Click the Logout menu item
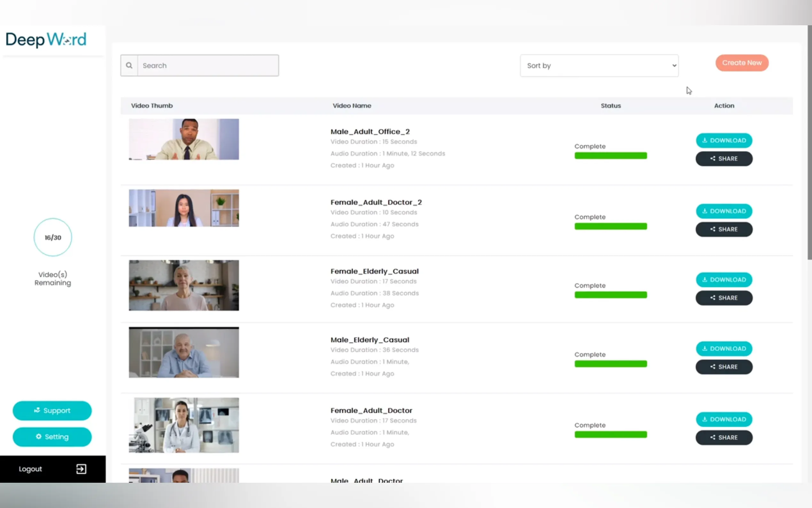812x508 pixels. (30, 469)
